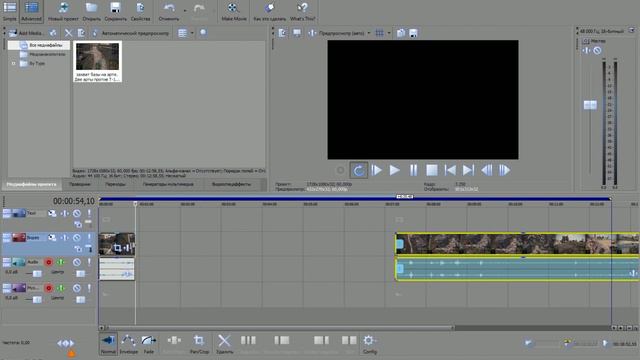Save preview snapshot to file

click(x=413, y=33)
